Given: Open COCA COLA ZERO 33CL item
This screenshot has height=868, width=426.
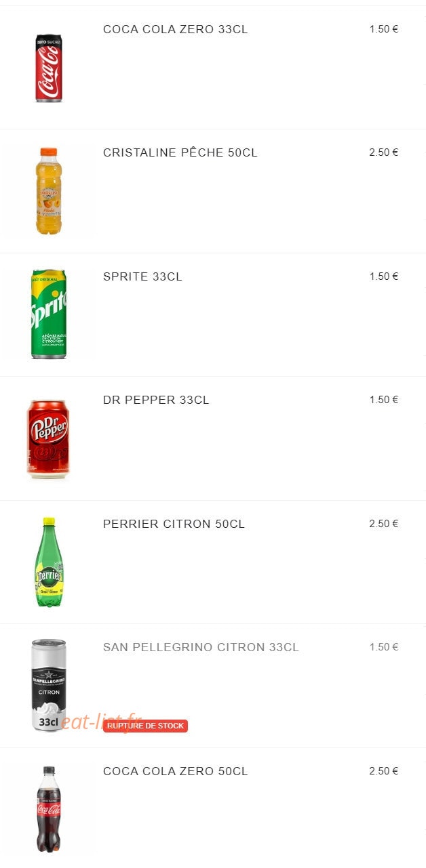Looking at the screenshot, I should [176, 30].
